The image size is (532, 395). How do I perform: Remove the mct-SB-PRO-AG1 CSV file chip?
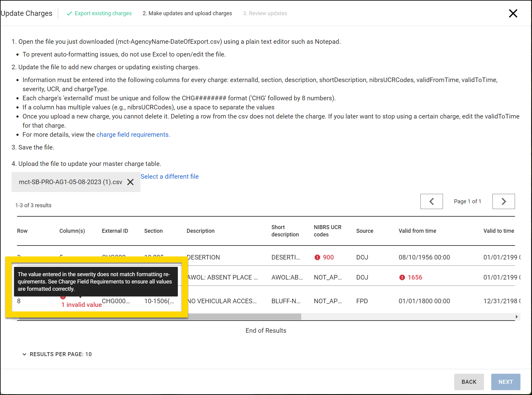[x=131, y=182]
